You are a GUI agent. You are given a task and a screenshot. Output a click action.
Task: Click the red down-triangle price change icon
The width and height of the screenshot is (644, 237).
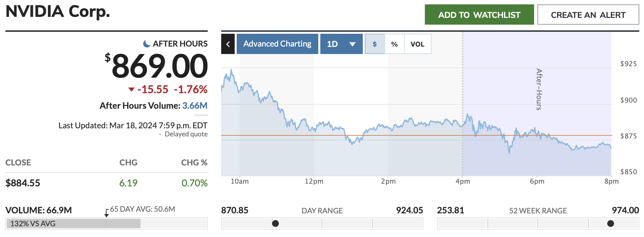(x=131, y=89)
